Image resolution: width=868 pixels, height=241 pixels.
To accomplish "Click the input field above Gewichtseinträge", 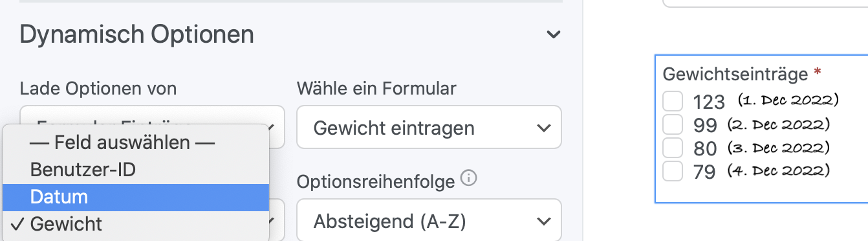I will [765, 3].
